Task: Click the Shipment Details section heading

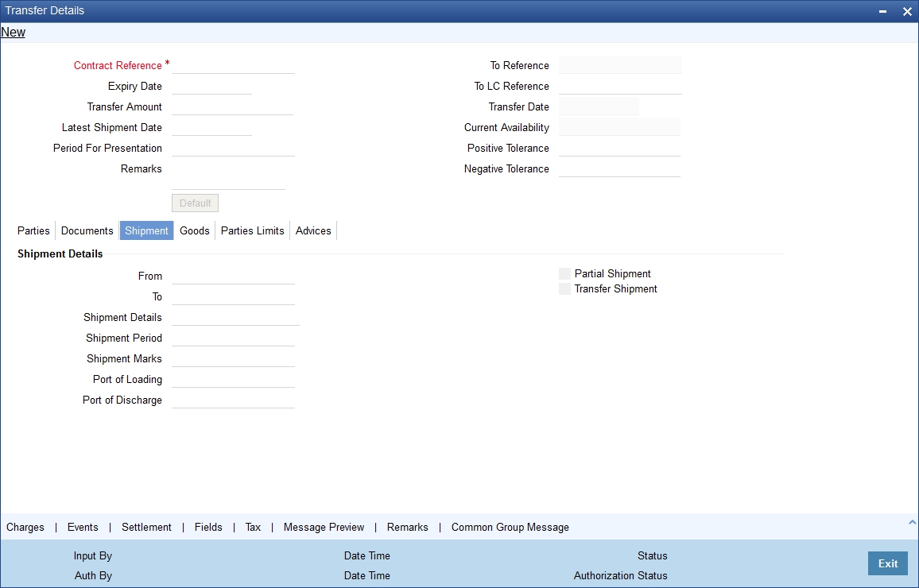Action: coord(60,253)
